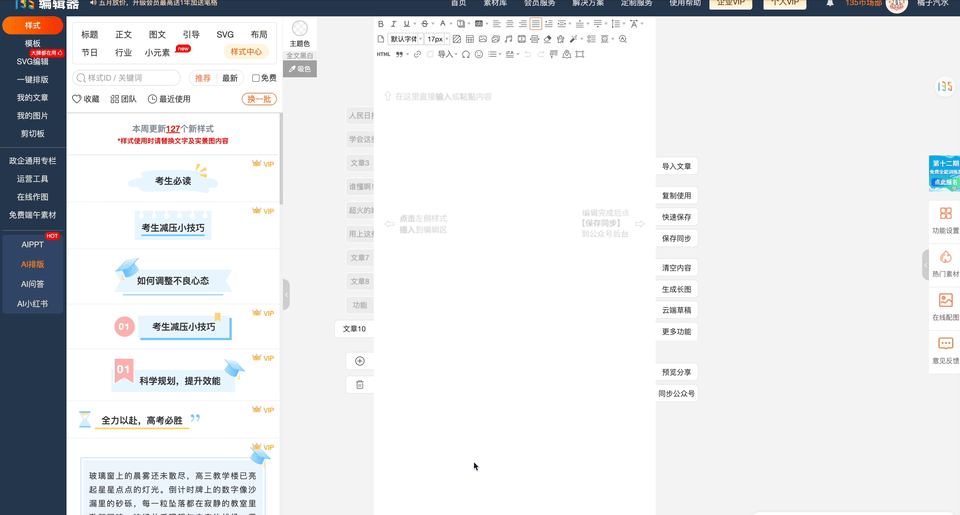Image resolution: width=960 pixels, height=515 pixels.
Task: Select justify alignment button
Action: [x=536, y=24]
